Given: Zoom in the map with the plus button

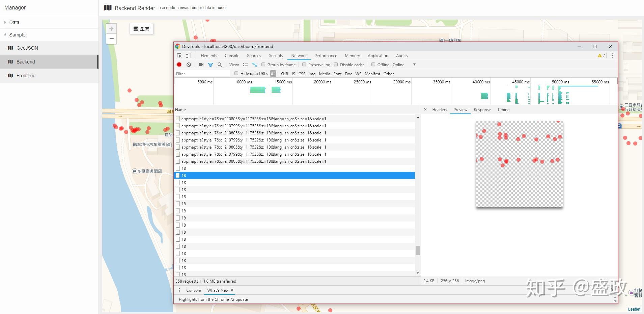Looking at the screenshot, I should point(111,28).
